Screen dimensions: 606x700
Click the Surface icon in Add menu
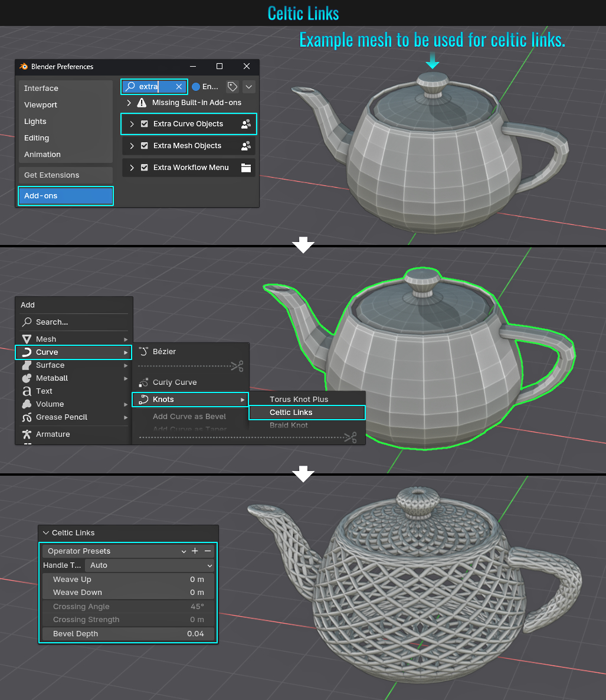click(27, 365)
